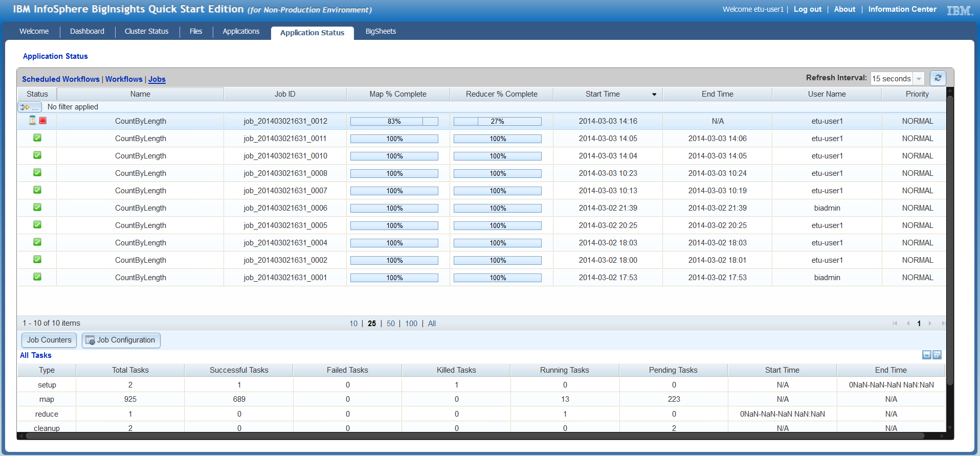Screen dimensions: 980x456
Task: Click the vertical scrollbar on right
Action: [x=950, y=240]
